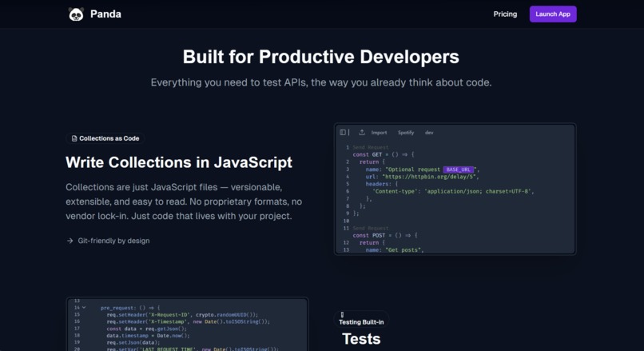The width and height of the screenshot is (644, 351).
Task: Click the Write Collections in JavaScript heading
Action: [179, 162]
